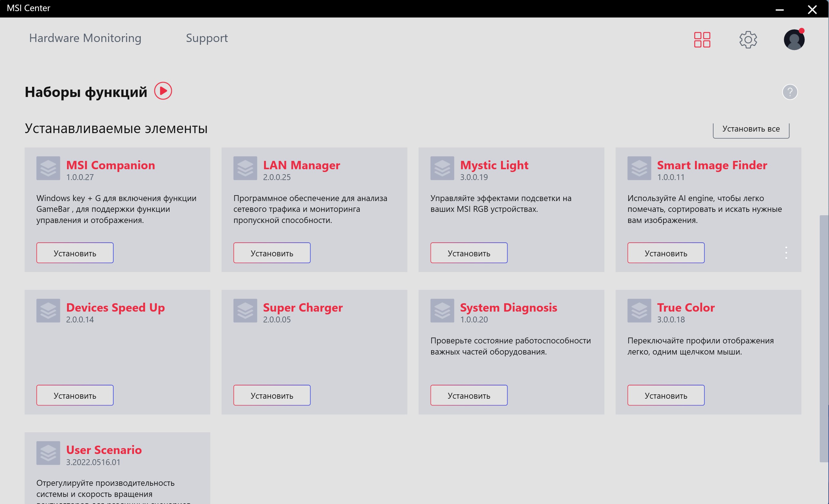The image size is (829, 504).
Task: Click the Установить все button
Action: point(751,129)
